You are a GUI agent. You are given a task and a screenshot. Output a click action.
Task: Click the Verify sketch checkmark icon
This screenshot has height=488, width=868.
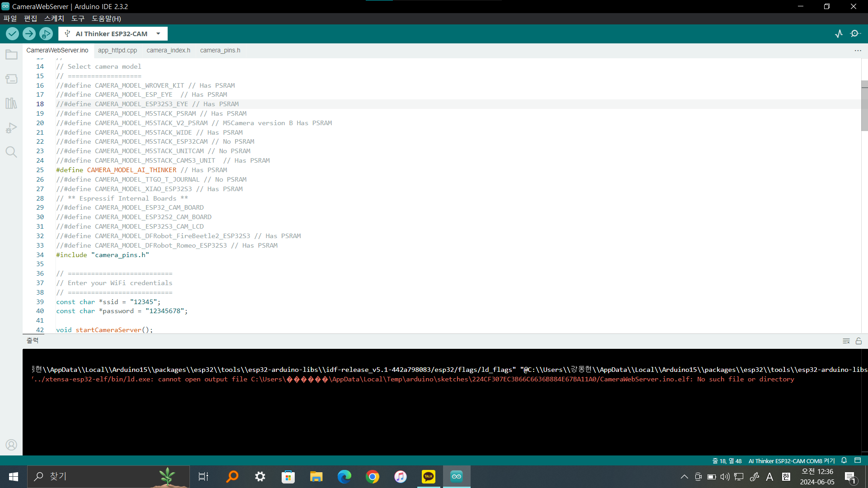(x=12, y=33)
